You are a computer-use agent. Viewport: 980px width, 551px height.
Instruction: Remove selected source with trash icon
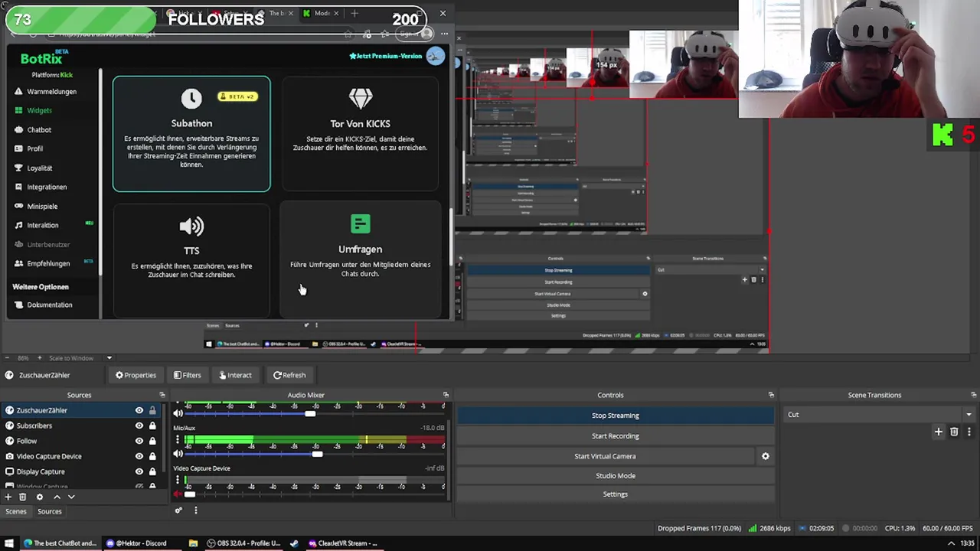(x=22, y=497)
